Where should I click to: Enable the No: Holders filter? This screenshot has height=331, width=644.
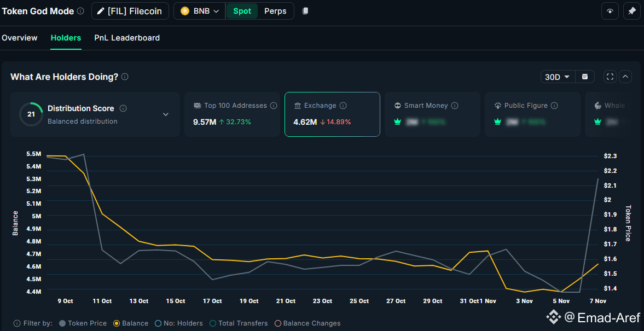coord(158,323)
